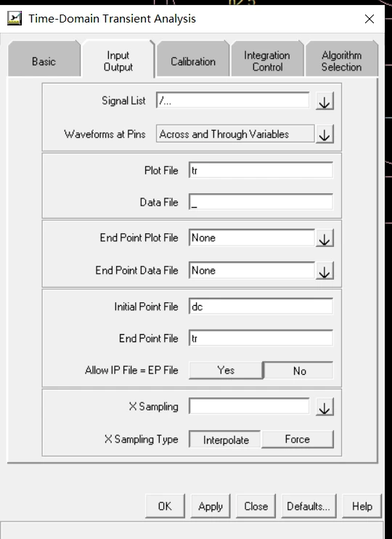This screenshot has height=539, width=392.
Task: Open the End Point Plot File dropdown
Action: click(x=324, y=238)
